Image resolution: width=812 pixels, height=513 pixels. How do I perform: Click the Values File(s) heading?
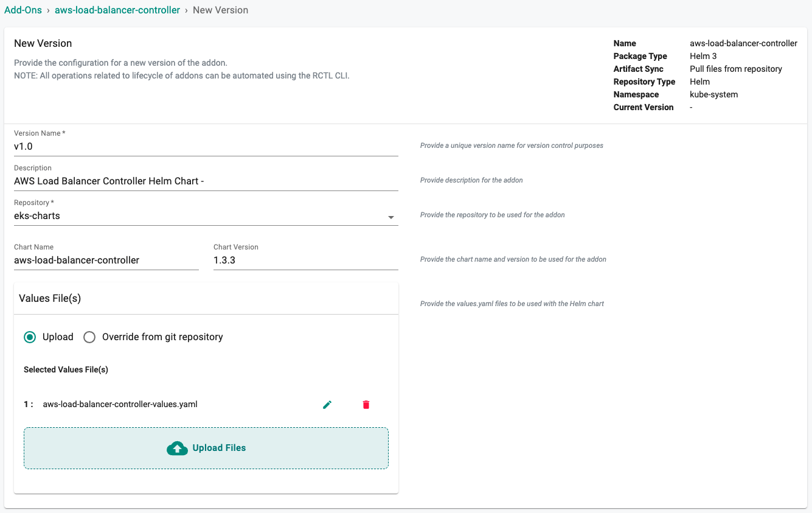[x=50, y=298]
